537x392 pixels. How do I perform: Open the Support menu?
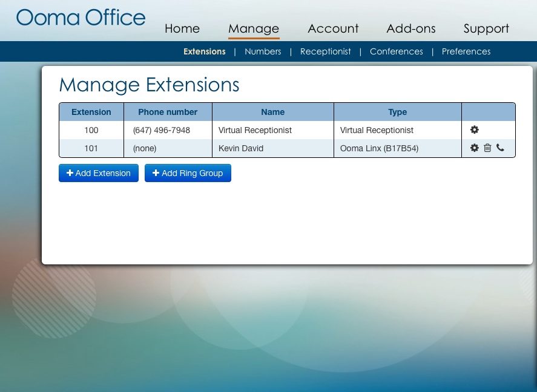click(486, 28)
